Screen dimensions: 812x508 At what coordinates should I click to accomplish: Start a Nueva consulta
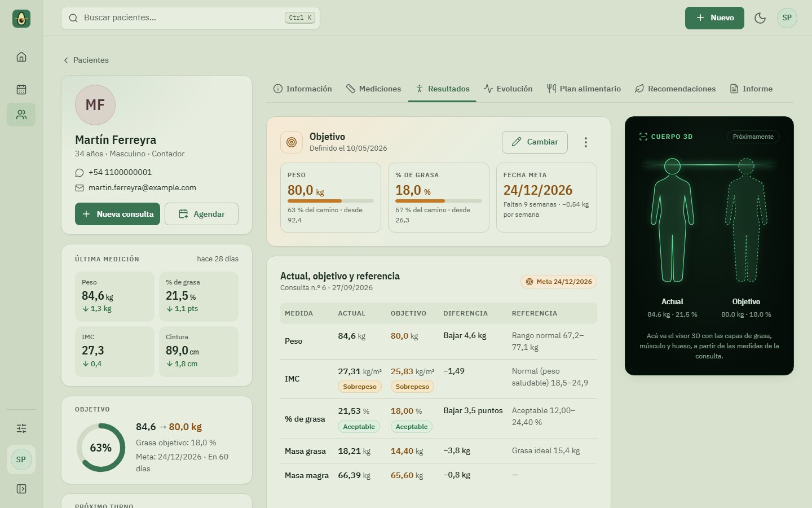[x=118, y=214]
